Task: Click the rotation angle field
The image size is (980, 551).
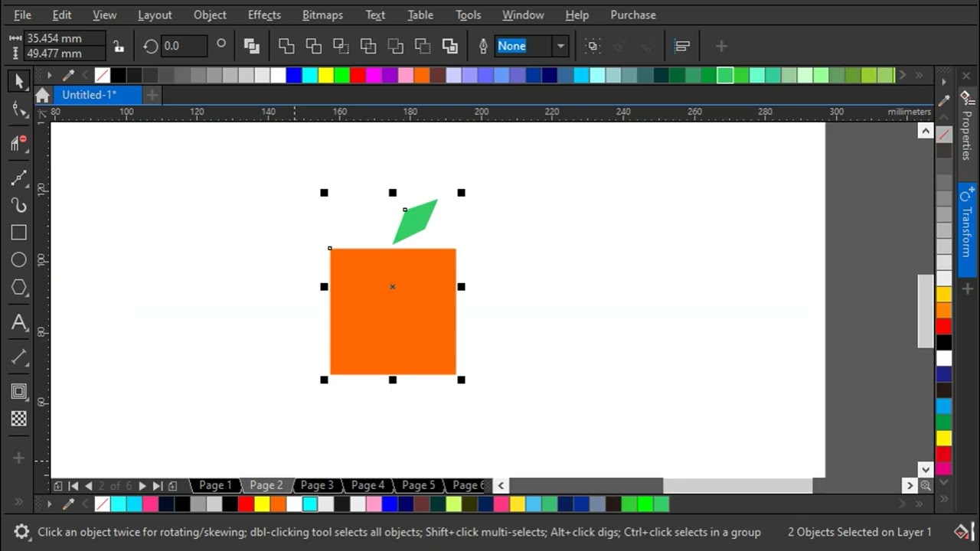Action: [184, 46]
